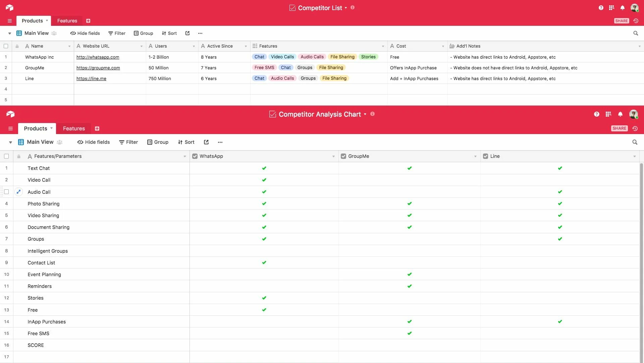Open notifications bell in Competitor Analysis Chart header
Image resolution: width=644 pixels, height=363 pixels.
pyautogui.click(x=620, y=114)
